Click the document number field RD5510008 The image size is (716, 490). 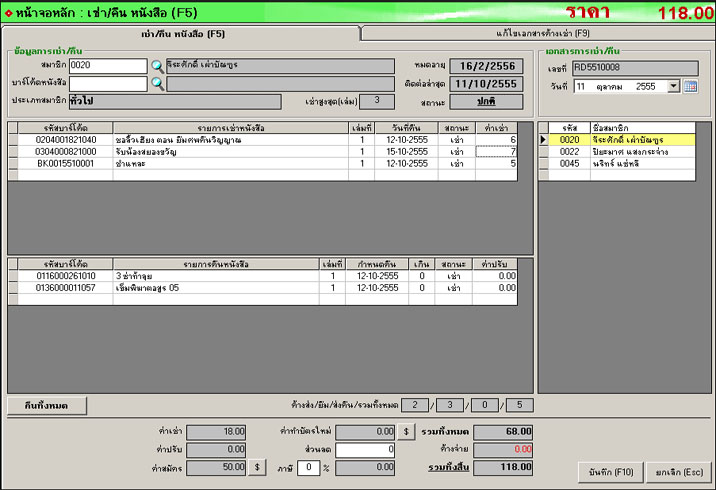635,68
